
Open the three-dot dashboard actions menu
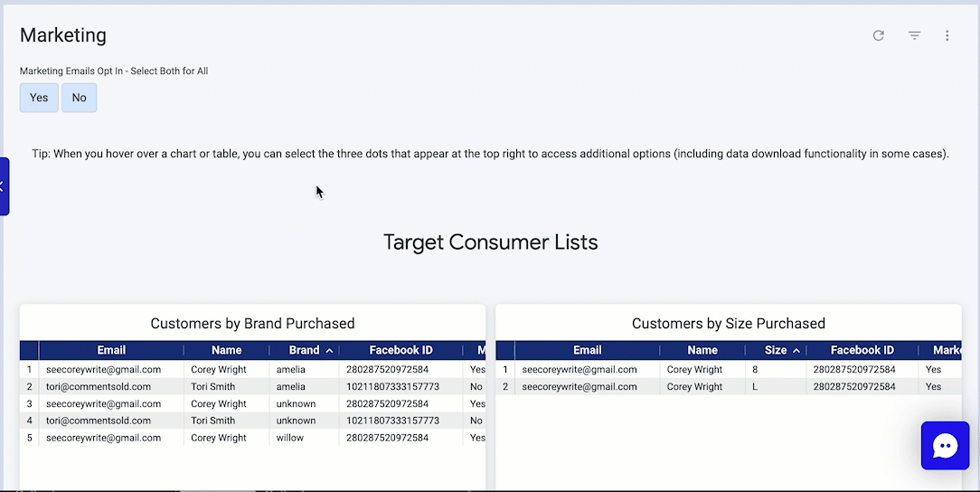coord(947,35)
